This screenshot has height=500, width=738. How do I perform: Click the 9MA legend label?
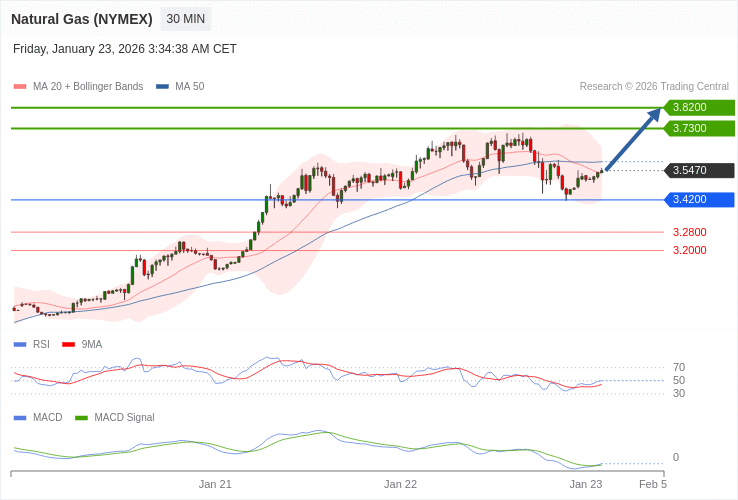coord(92,345)
